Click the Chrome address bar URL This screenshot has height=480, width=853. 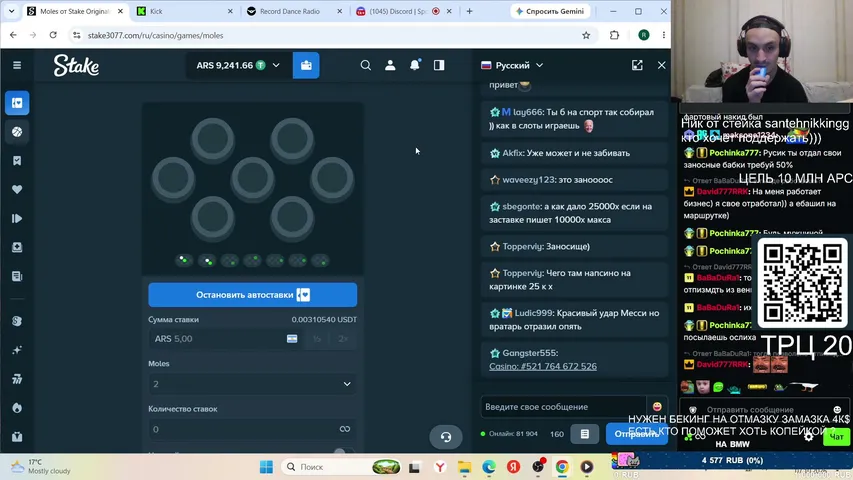155,35
